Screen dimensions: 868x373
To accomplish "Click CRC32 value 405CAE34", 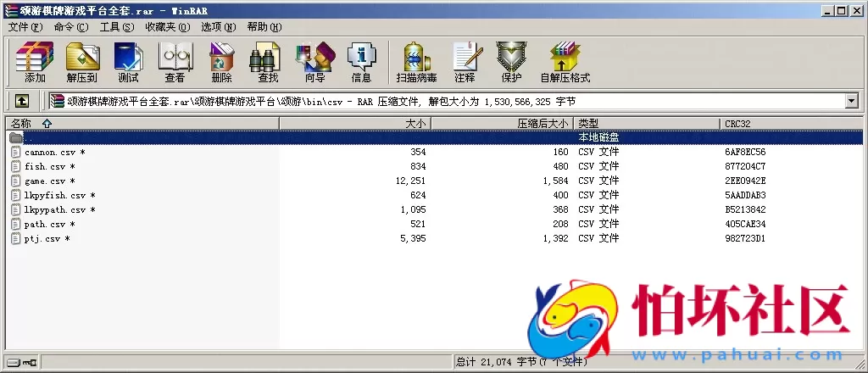I will click(745, 224).
